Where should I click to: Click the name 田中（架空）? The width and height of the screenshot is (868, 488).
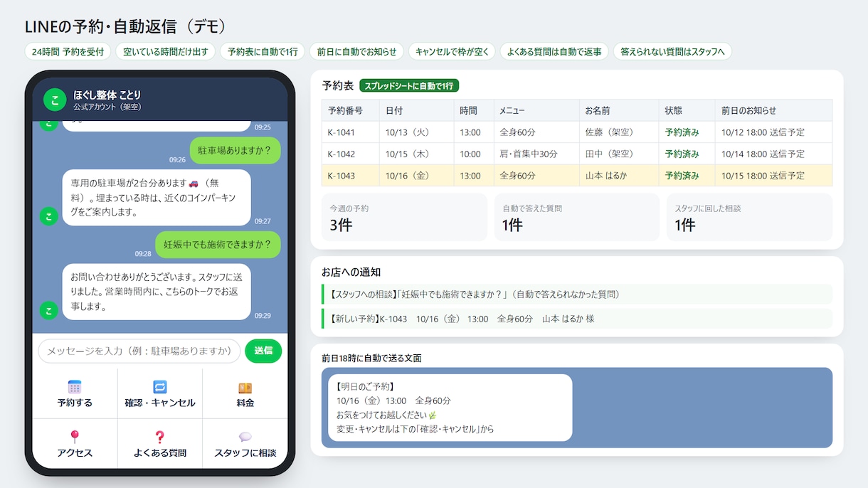pyautogui.click(x=609, y=154)
